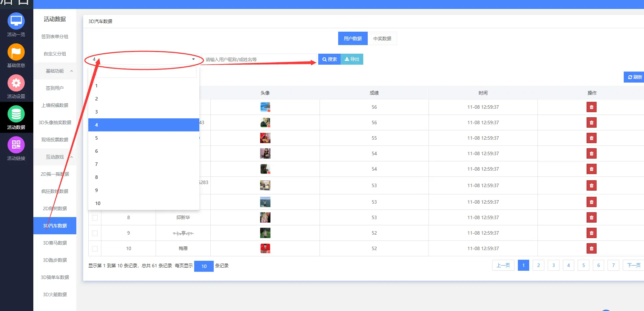Open 3D赛马数据 in the sidebar

point(55,243)
